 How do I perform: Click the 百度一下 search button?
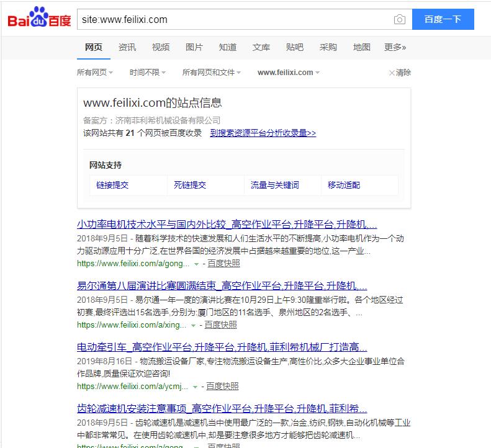[x=443, y=19]
